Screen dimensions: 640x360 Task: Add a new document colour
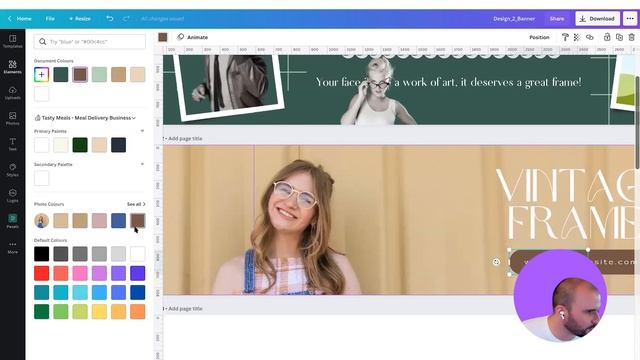pos(41,74)
